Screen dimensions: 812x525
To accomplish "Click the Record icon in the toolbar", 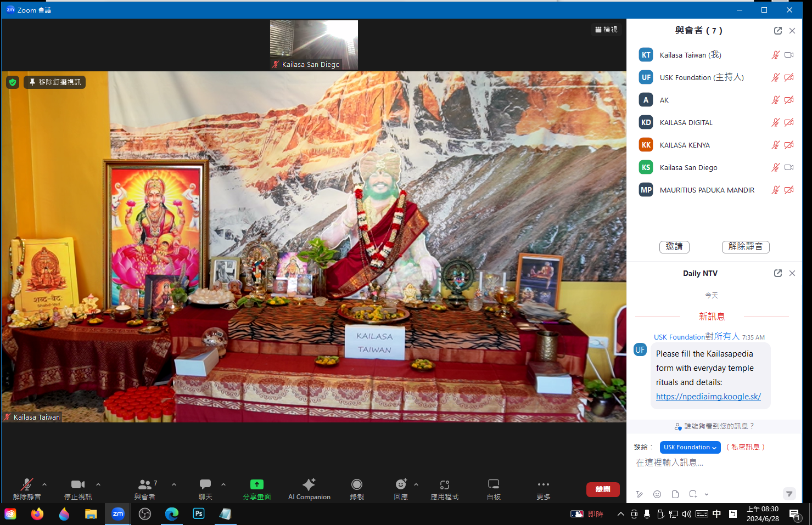I will 357,484.
